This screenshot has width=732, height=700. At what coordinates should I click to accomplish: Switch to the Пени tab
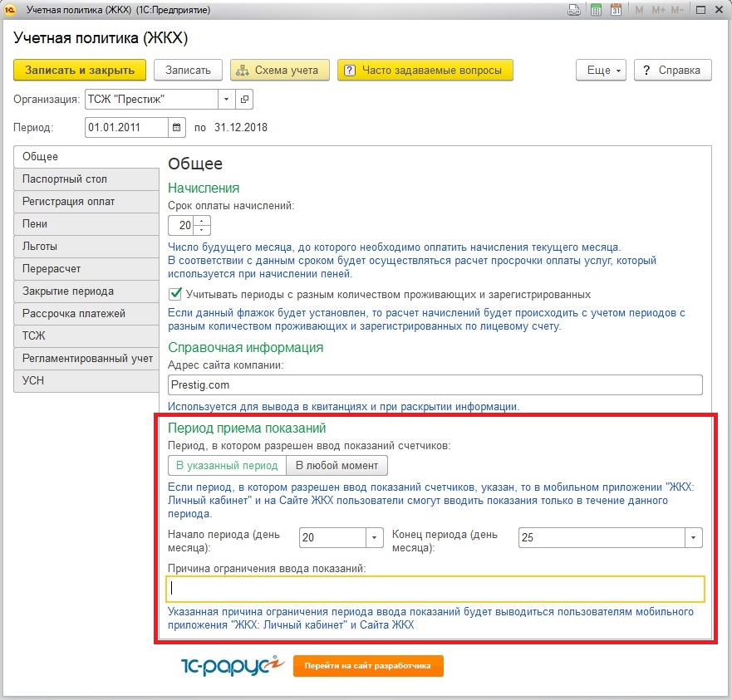pyautogui.click(x=86, y=224)
